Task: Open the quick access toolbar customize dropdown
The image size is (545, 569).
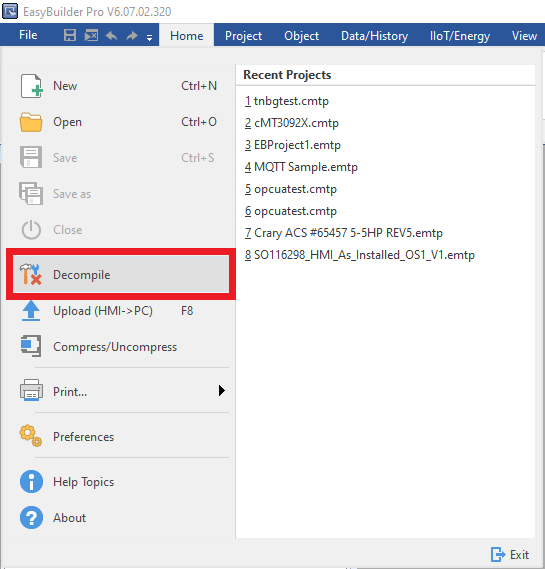Action: point(149,37)
